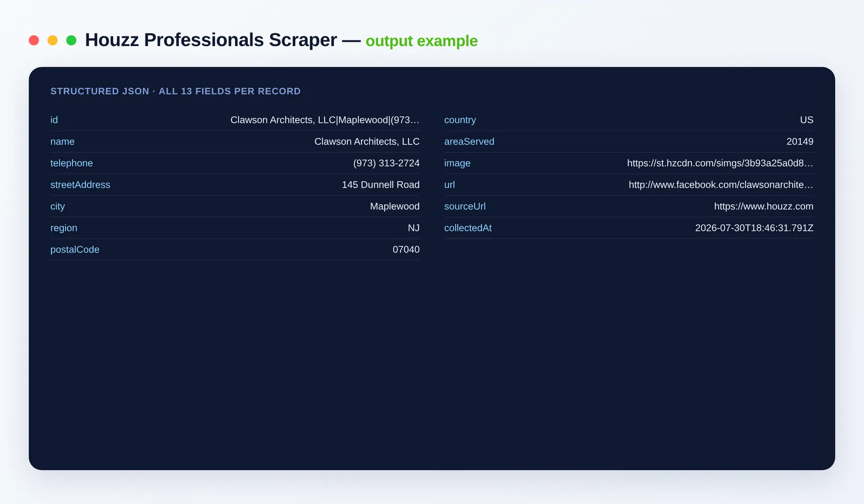Select the 'collectedAt' field label
Viewport: 864px width, 504px height.
pos(468,228)
